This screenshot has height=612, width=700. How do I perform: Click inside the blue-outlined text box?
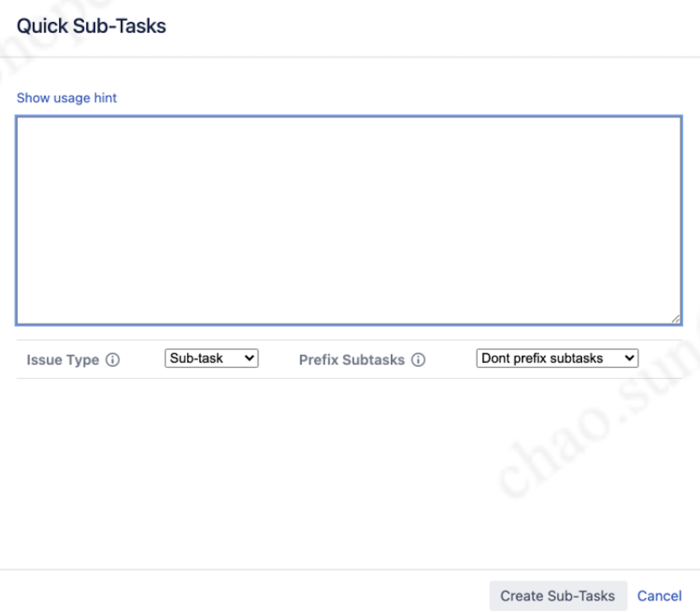click(349, 220)
